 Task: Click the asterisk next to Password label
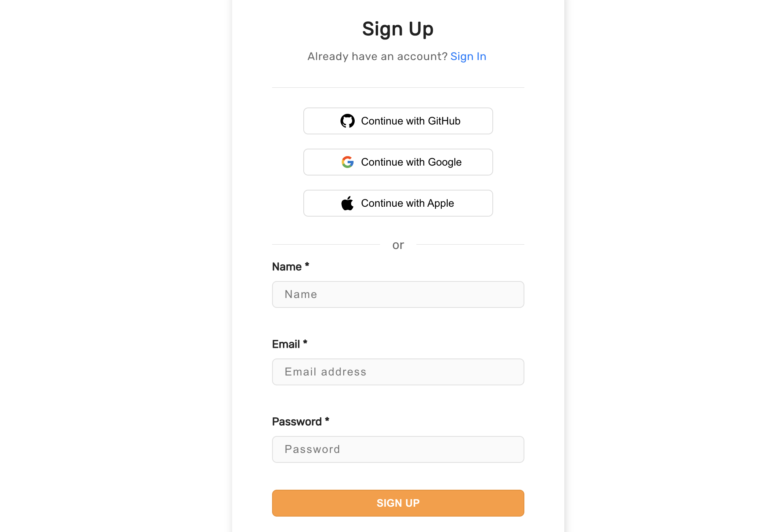click(x=327, y=420)
